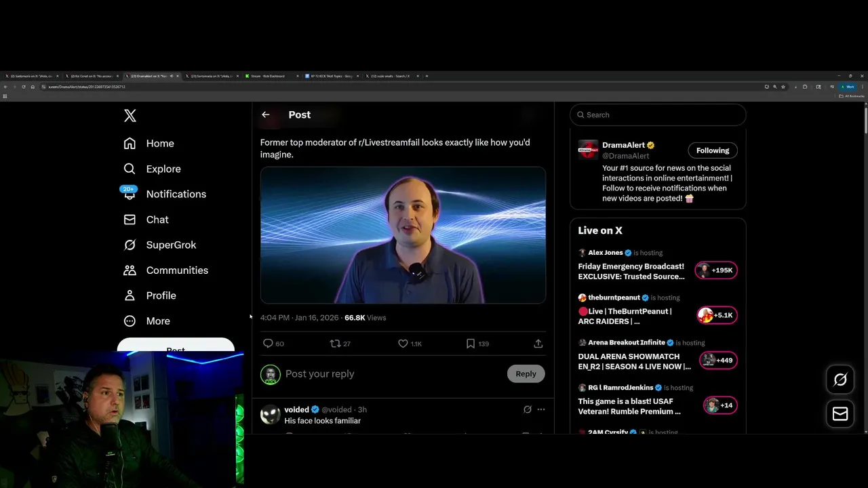Open the DramaAlert profile name link
The height and width of the screenshot is (488, 868).
tap(623, 145)
